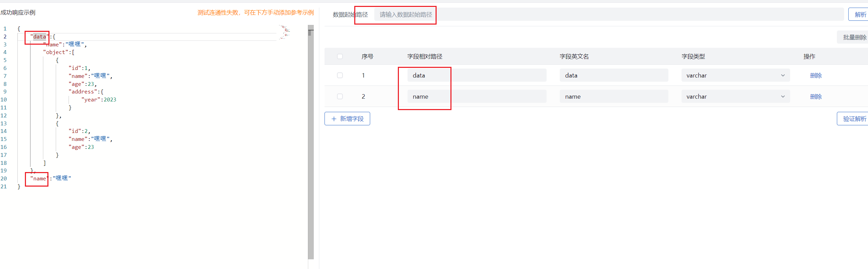868x269 pixels.
Task: Click the 序号 column header
Action: click(367, 56)
